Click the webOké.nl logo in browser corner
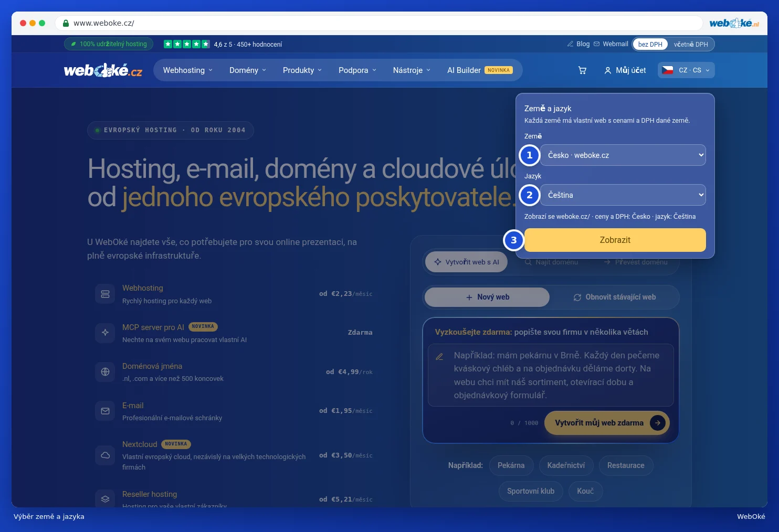This screenshot has width=779, height=532. coord(734,23)
